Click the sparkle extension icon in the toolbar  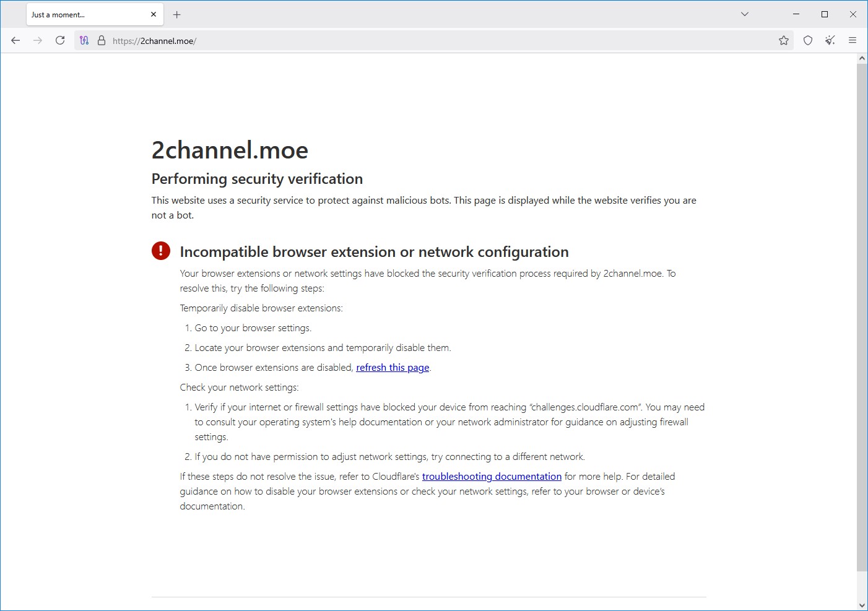[x=830, y=40]
